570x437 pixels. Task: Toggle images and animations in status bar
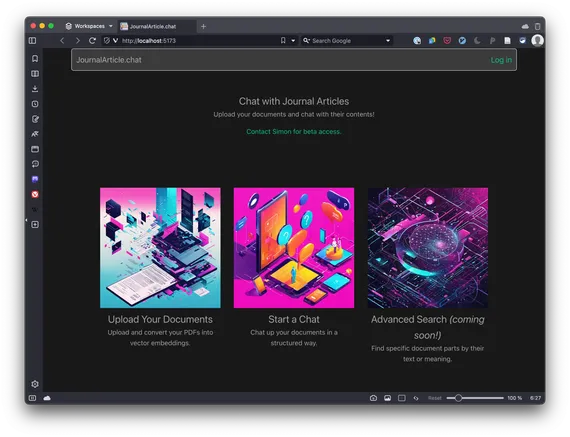(388, 398)
